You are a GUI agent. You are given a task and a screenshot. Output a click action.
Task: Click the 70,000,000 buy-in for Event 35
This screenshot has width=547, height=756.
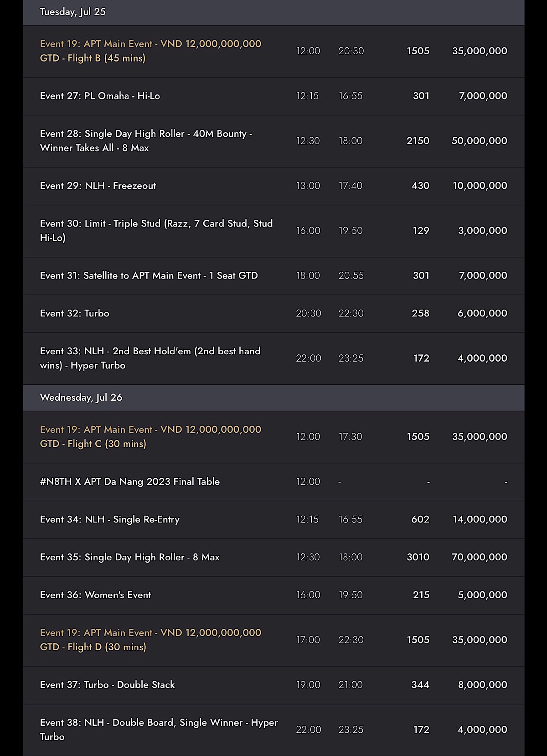click(479, 557)
